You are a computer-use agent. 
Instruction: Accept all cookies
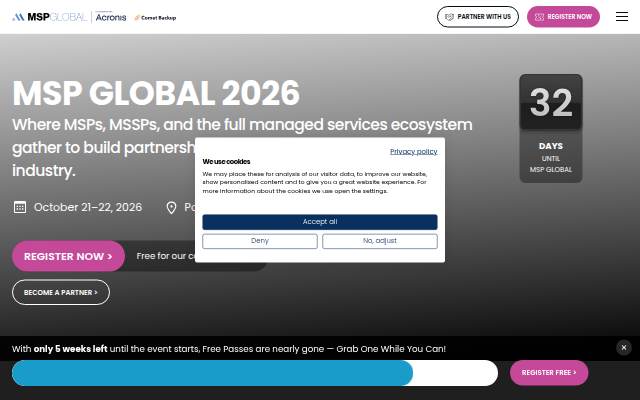pyautogui.click(x=320, y=222)
